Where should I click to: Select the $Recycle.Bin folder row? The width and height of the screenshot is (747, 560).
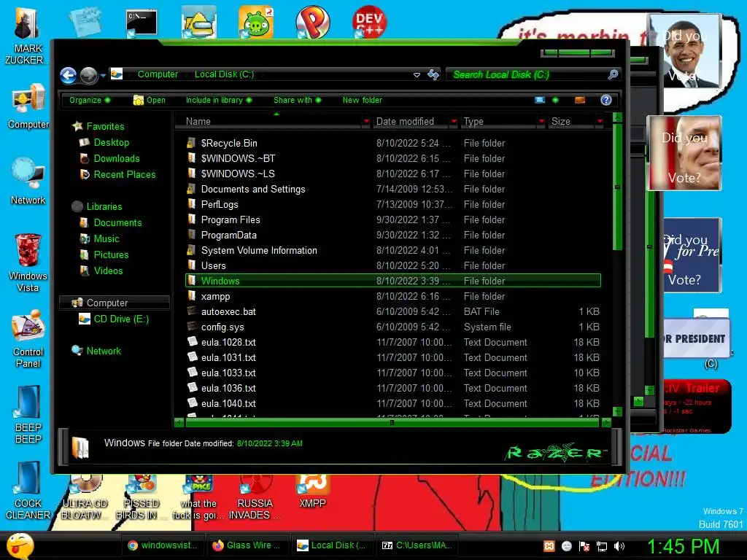point(393,144)
